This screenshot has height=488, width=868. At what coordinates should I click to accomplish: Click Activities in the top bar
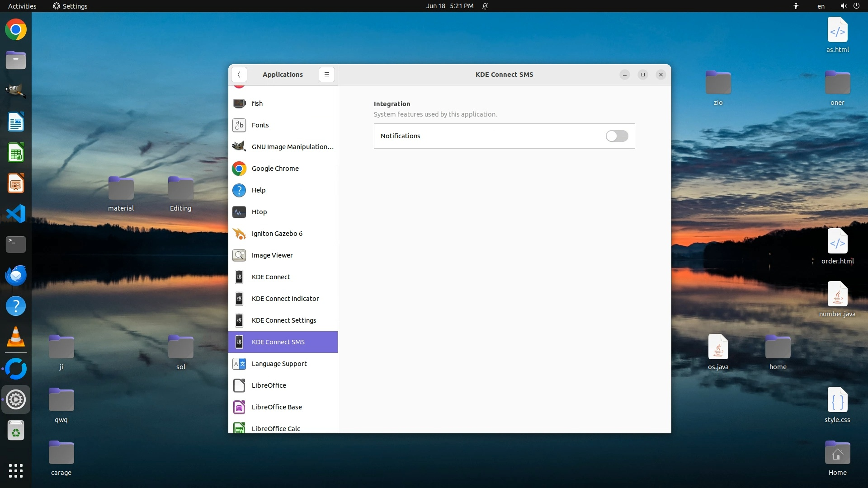(x=22, y=6)
